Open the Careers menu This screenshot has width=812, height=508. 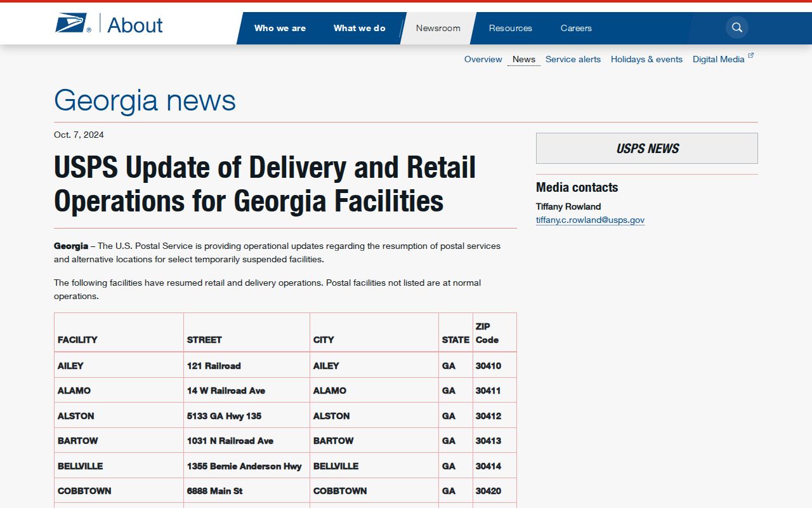[x=576, y=28]
